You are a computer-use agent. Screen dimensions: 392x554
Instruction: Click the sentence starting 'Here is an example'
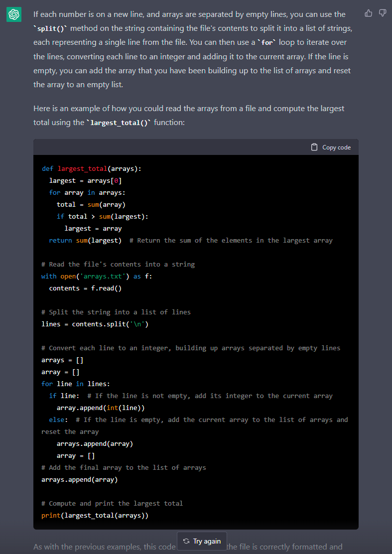tap(189, 116)
